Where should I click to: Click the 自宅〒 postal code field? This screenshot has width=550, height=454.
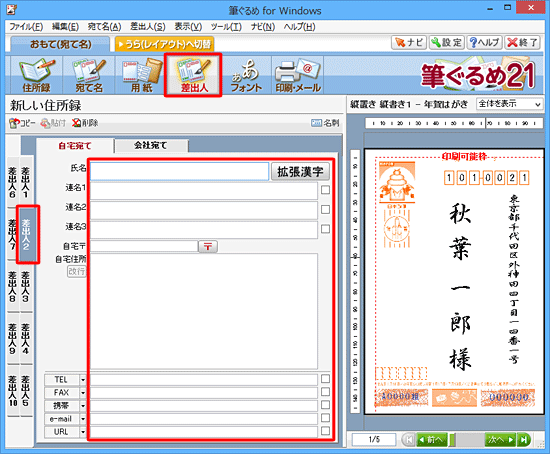tap(144, 246)
